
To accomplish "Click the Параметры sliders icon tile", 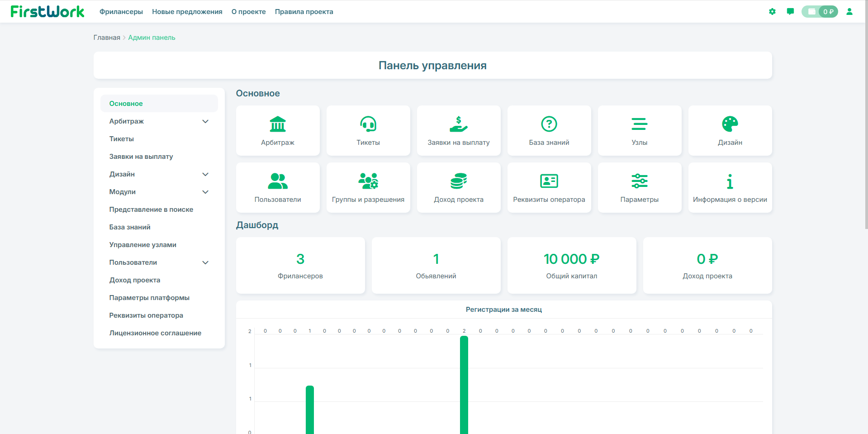I will 640,187.
